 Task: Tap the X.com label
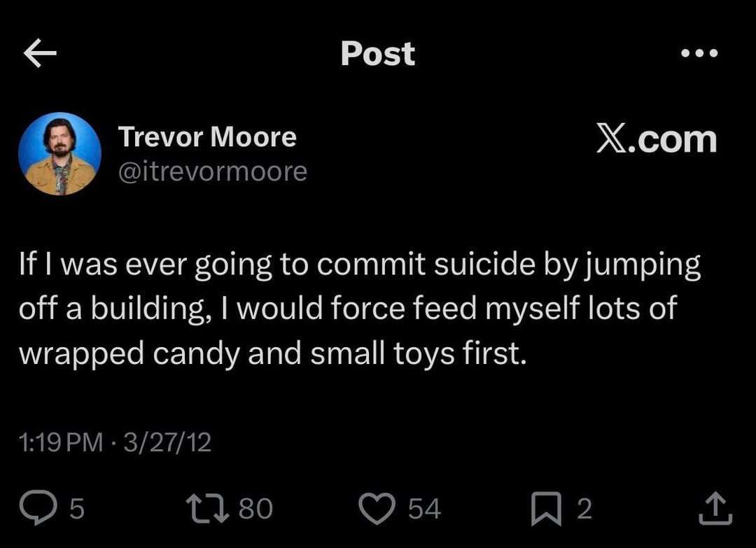coord(656,139)
